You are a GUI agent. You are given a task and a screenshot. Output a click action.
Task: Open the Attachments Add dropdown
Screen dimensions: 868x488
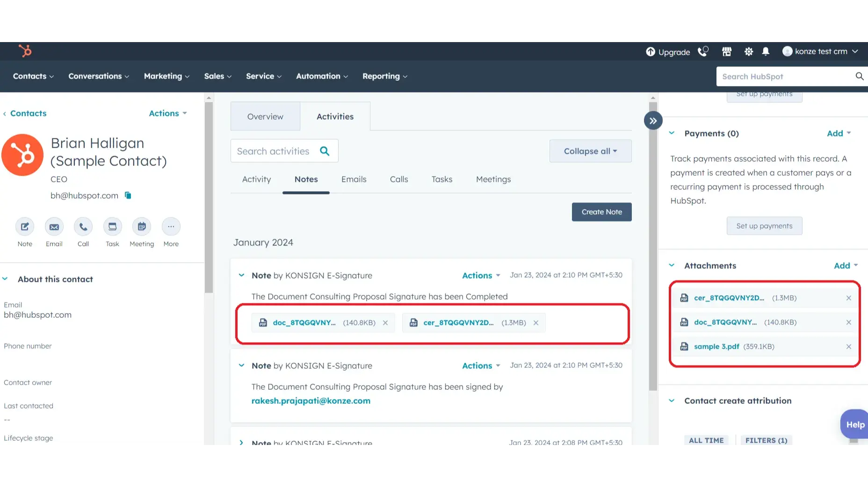(x=846, y=266)
